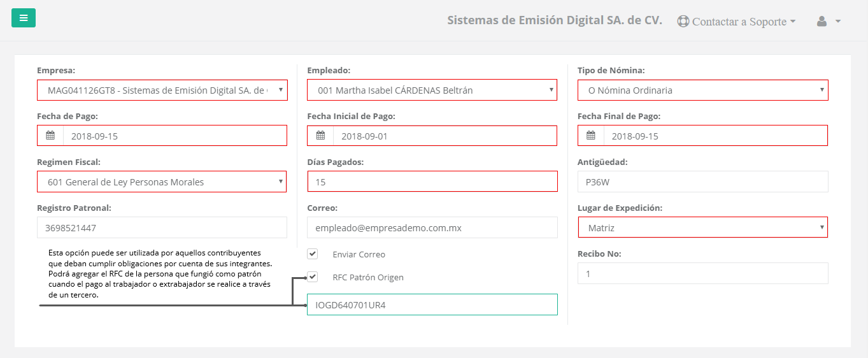Select the Registro Patronal field
Screen dimensions: 868x358
(162, 227)
